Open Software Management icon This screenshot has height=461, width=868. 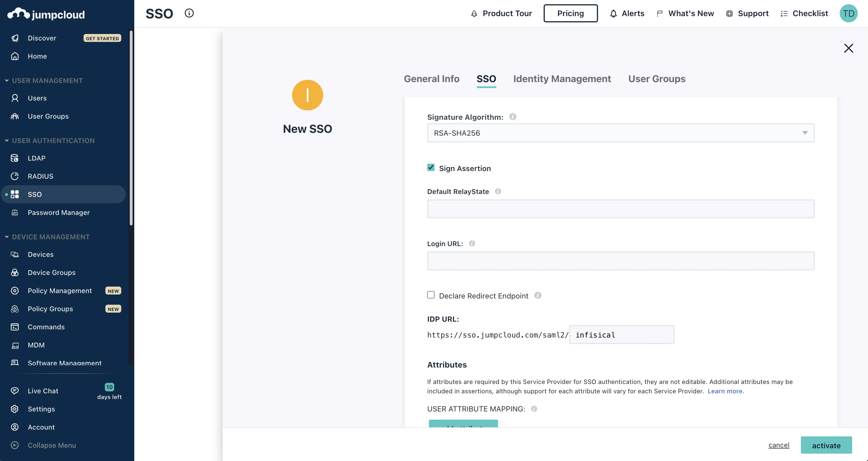point(15,363)
